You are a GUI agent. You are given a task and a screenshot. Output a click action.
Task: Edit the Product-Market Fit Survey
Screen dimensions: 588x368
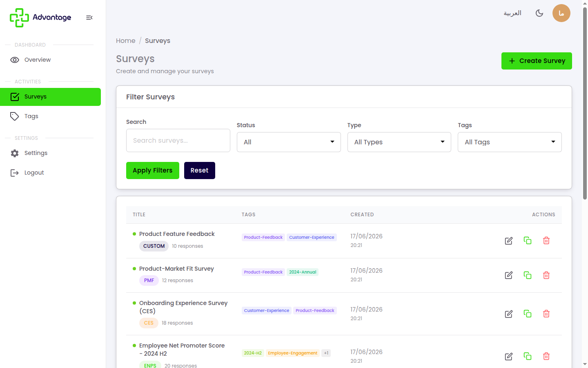509,275
